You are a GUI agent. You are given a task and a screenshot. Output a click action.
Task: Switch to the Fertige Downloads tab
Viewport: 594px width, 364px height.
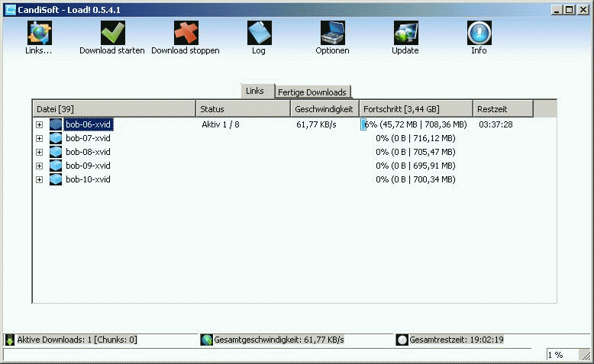click(x=312, y=92)
